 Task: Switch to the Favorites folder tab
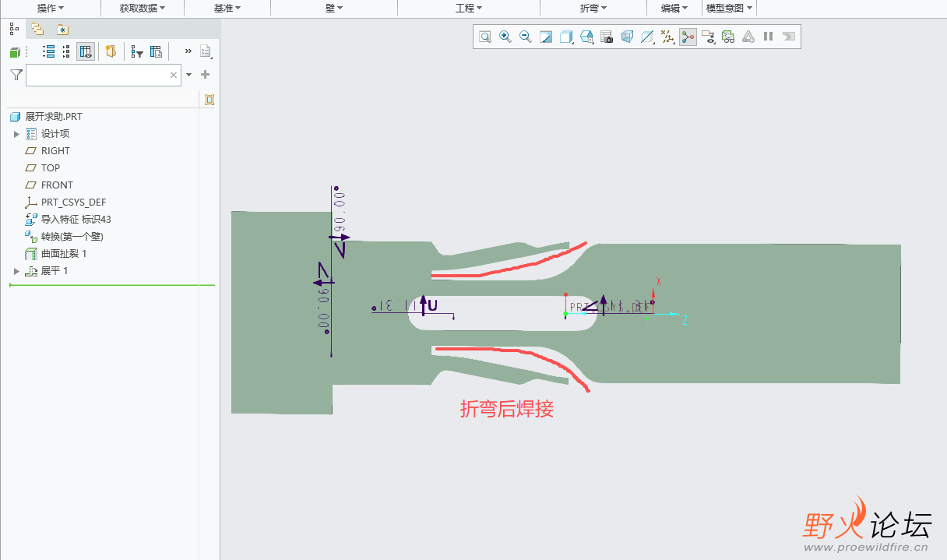62,30
